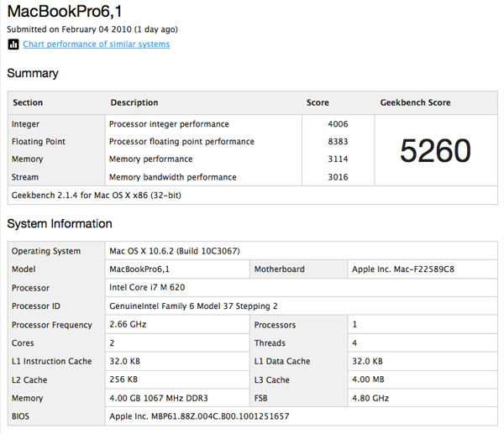Image resolution: width=504 pixels, height=434 pixels.
Task: Click the Memory score value 3114
Action: (x=338, y=159)
